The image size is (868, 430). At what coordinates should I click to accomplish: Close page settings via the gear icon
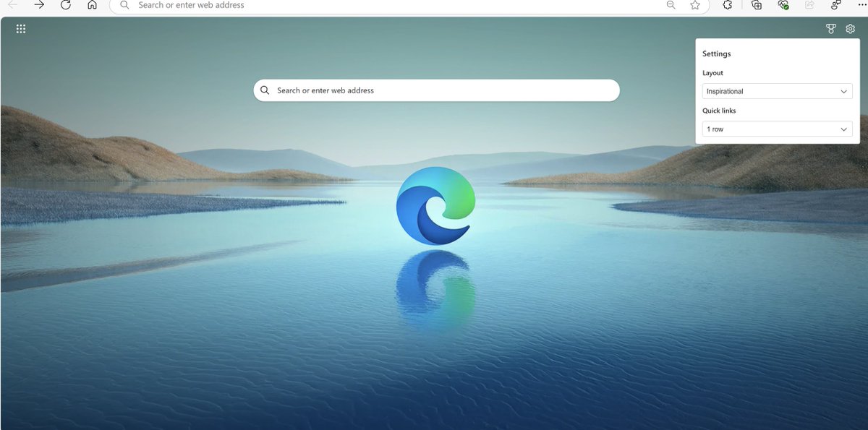click(x=851, y=29)
